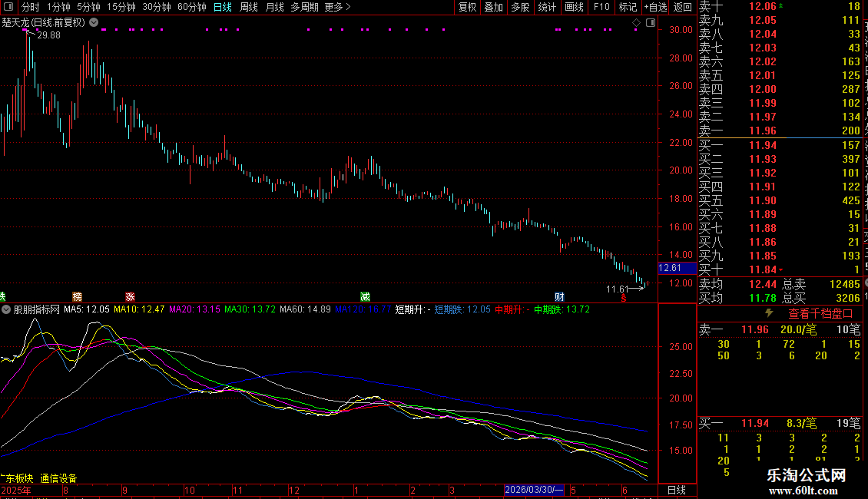868x499 pixels.
Task: Click MA20: 13.15 indicator value
Action: (x=194, y=310)
